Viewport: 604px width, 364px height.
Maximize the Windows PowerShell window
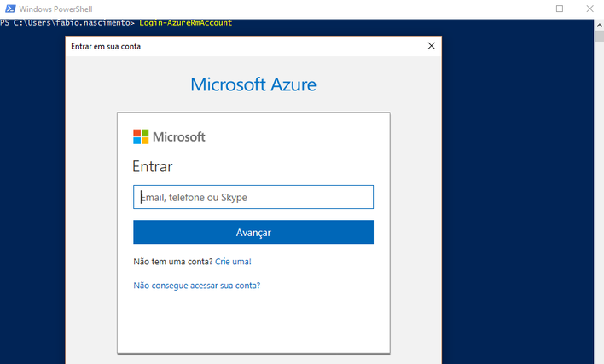(x=560, y=9)
